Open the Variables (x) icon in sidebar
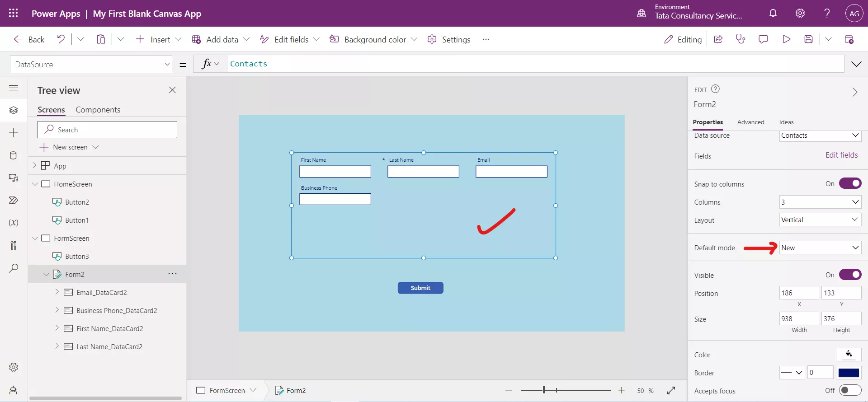The height and width of the screenshot is (402, 868). [x=14, y=223]
